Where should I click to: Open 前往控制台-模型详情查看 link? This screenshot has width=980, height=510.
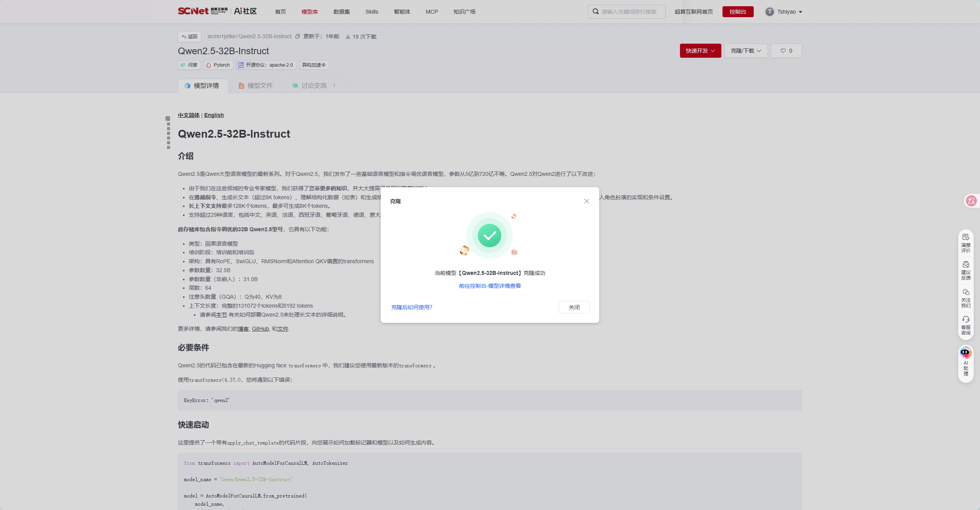[490, 286]
